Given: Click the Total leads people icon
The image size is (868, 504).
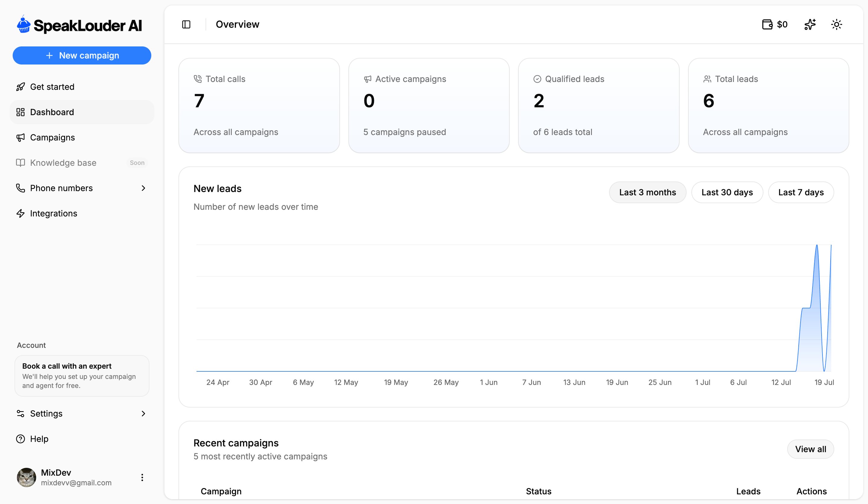Looking at the screenshot, I should 707,79.
